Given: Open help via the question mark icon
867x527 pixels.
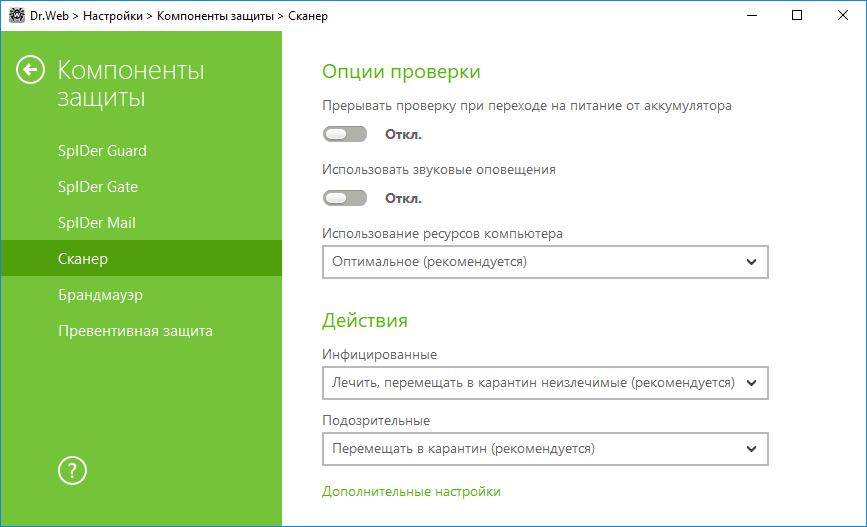Looking at the screenshot, I should (x=72, y=471).
